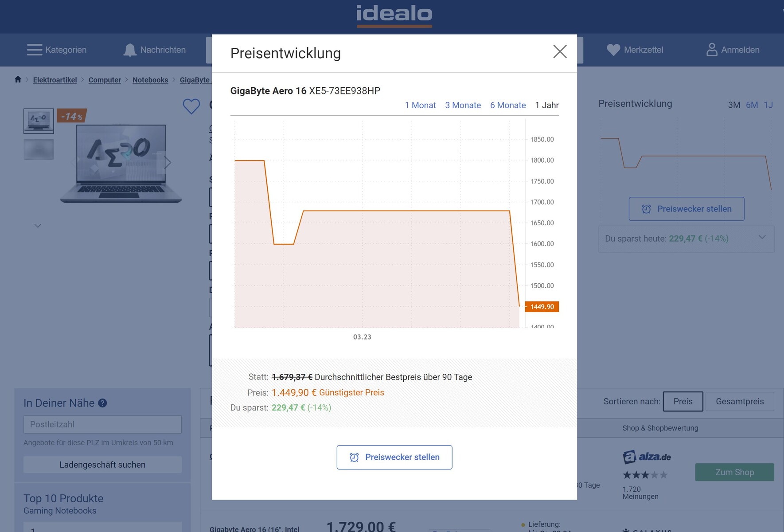Open the Kategorien hamburger menu
784x532 pixels.
35,50
